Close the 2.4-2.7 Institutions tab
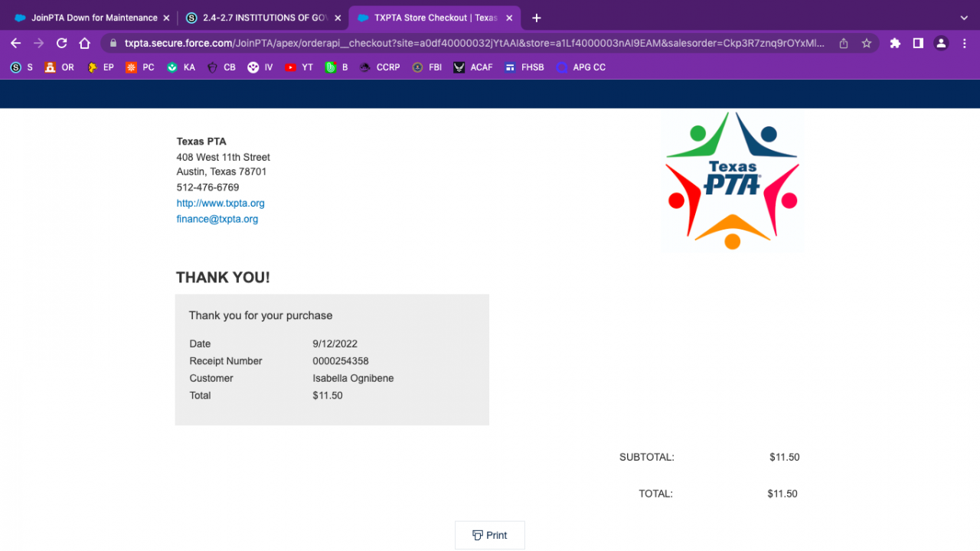Image resolution: width=980 pixels, height=551 pixels. pos(338,18)
